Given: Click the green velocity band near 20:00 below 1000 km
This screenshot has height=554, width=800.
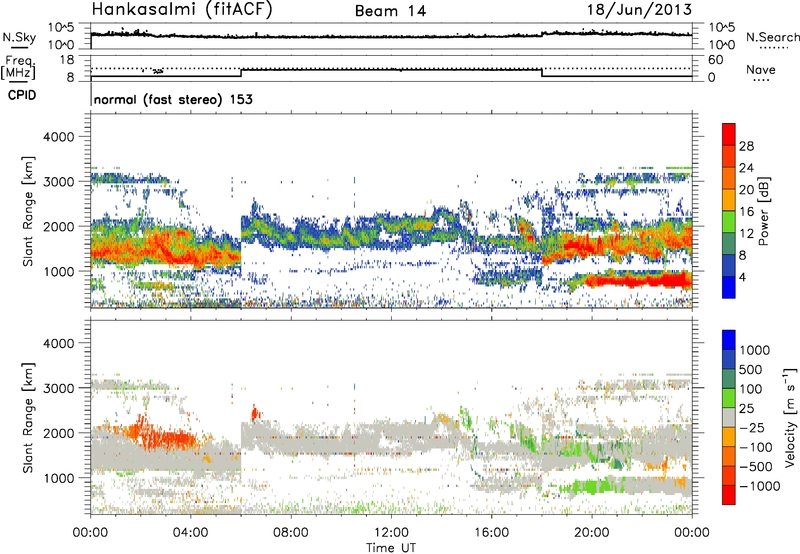Looking at the screenshot, I should [x=594, y=486].
